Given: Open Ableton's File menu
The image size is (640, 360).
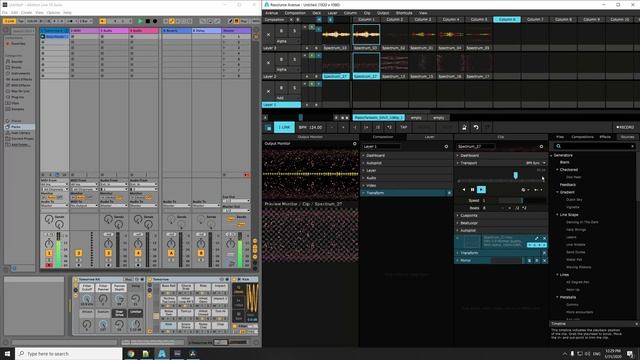Looking at the screenshot, I should (5, 13).
